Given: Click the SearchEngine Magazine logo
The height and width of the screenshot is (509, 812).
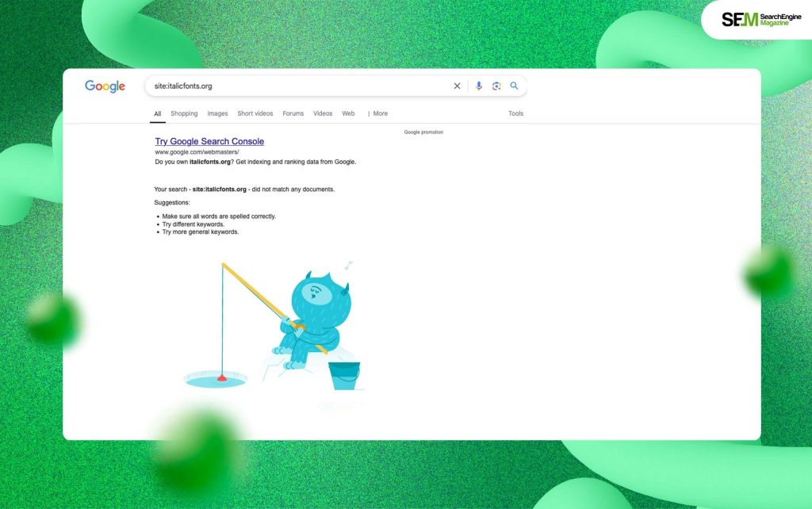Looking at the screenshot, I should coord(761,20).
